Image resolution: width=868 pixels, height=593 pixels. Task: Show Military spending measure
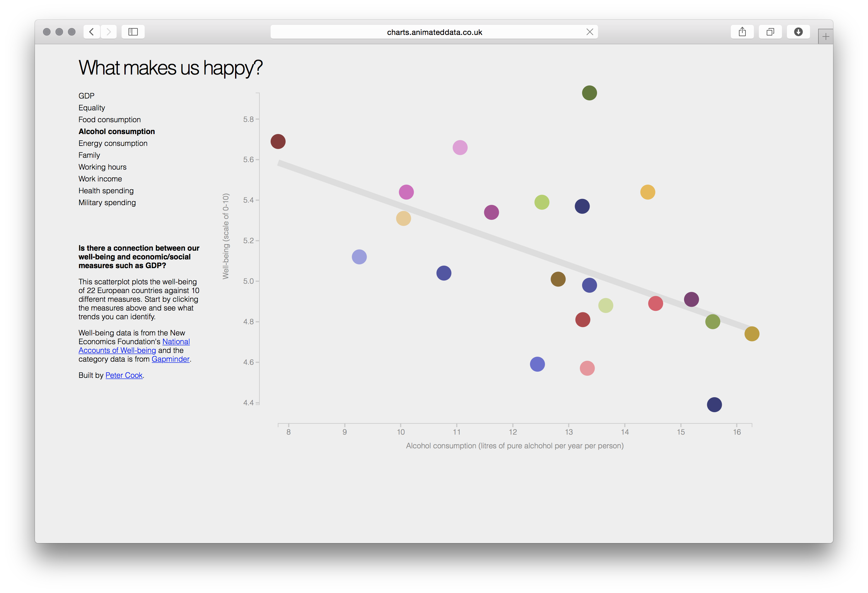tap(107, 202)
